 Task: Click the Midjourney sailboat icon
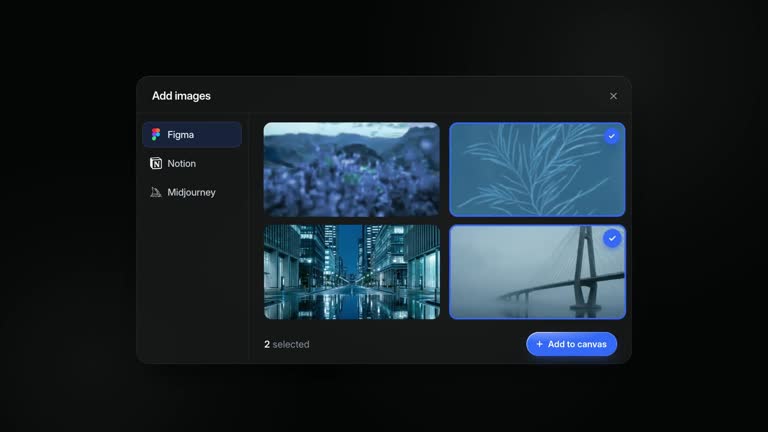tap(156, 192)
